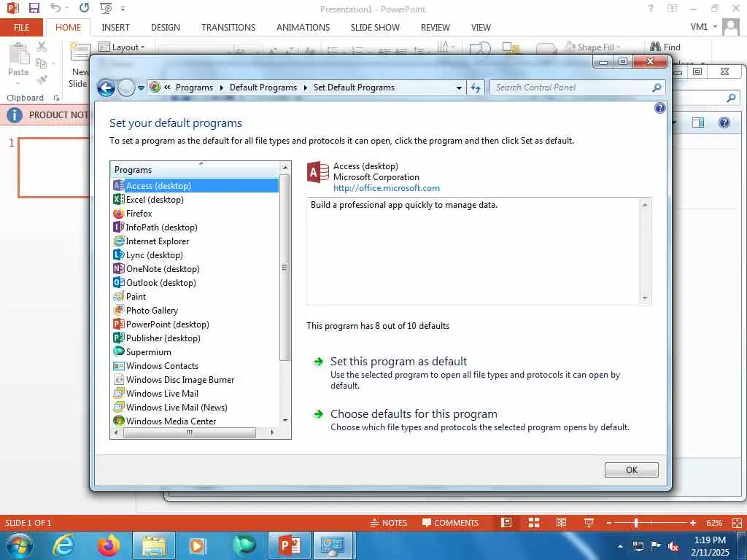Select Firefox in the programs list
The width and height of the screenshot is (747, 560).
click(133, 214)
